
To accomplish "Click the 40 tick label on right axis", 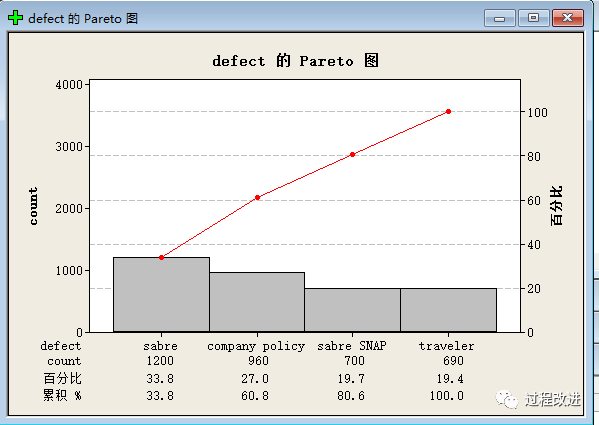I will (x=534, y=244).
